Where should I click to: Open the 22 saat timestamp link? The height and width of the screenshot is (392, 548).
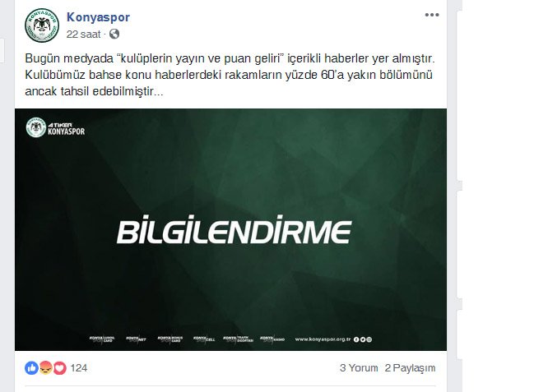point(83,35)
